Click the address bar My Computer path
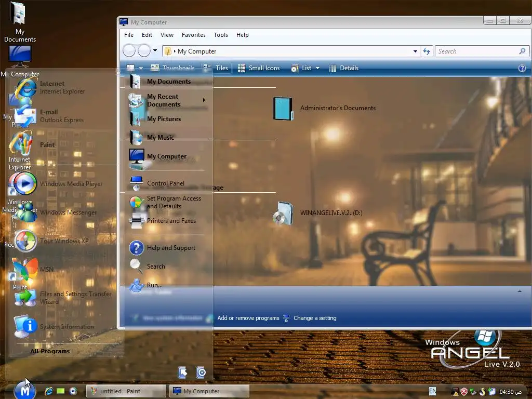This screenshot has width=532, height=399. (x=197, y=51)
